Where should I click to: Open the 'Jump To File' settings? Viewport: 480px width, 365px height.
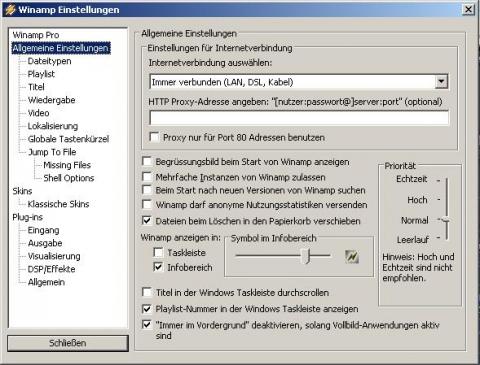[52, 152]
